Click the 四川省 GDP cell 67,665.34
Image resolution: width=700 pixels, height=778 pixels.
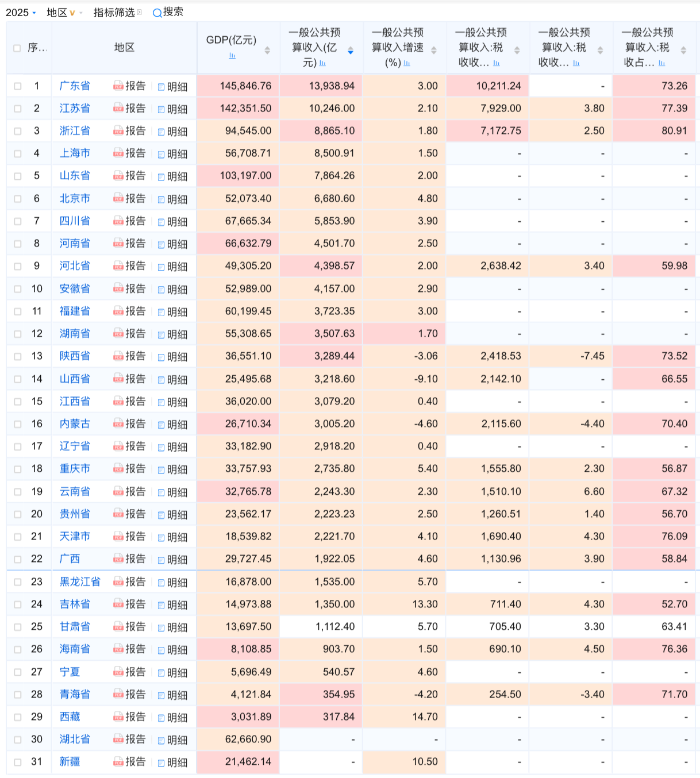click(x=248, y=221)
